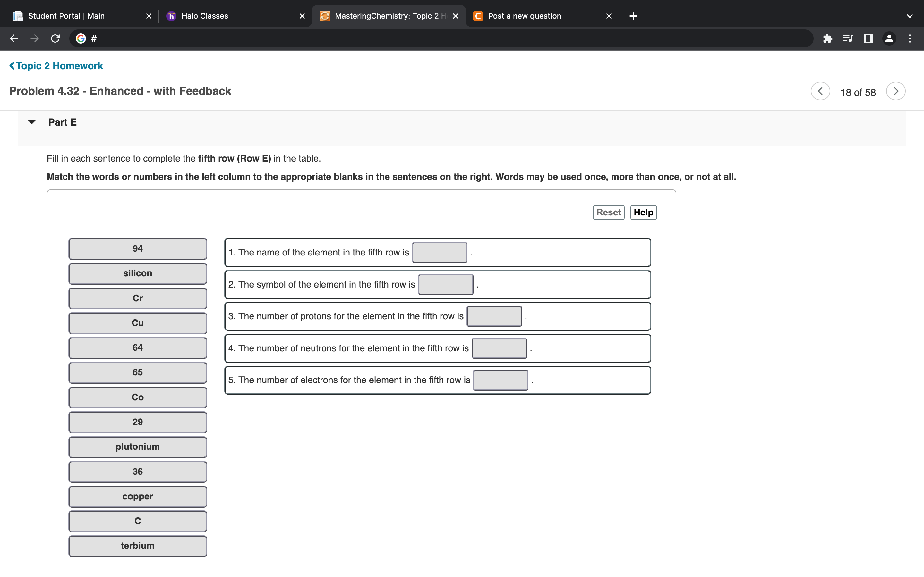Open a new browser tab
This screenshot has height=577, width=924.
tap(633, 16)
